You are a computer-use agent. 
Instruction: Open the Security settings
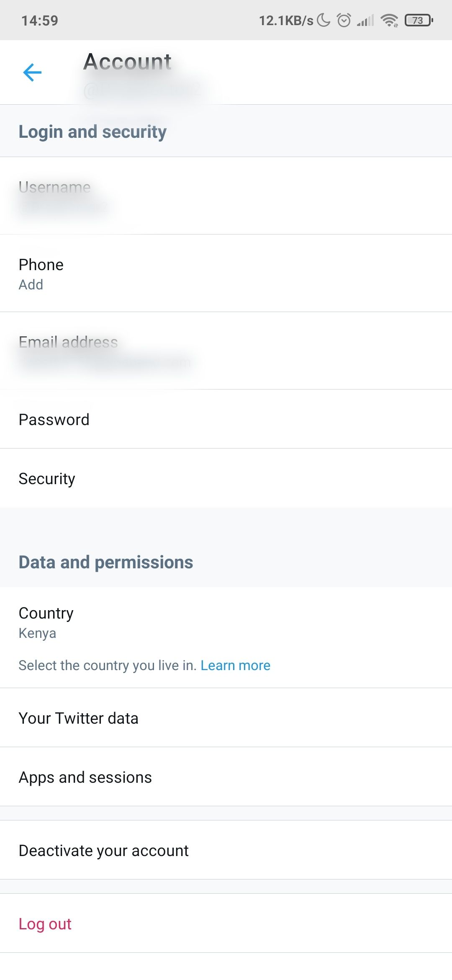click(226, 478)
